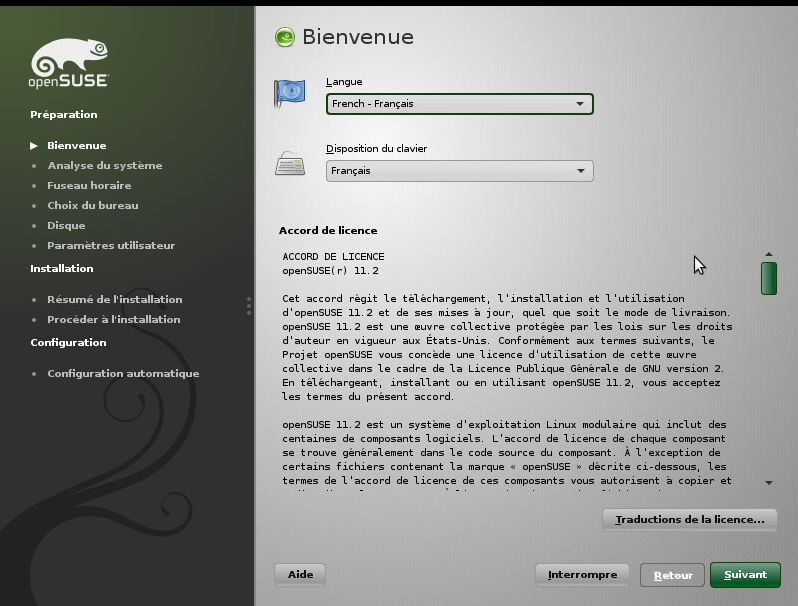Click the green Bienvenue title icon
This screenshot has height=606, width=798.
[x=284, y=37]
